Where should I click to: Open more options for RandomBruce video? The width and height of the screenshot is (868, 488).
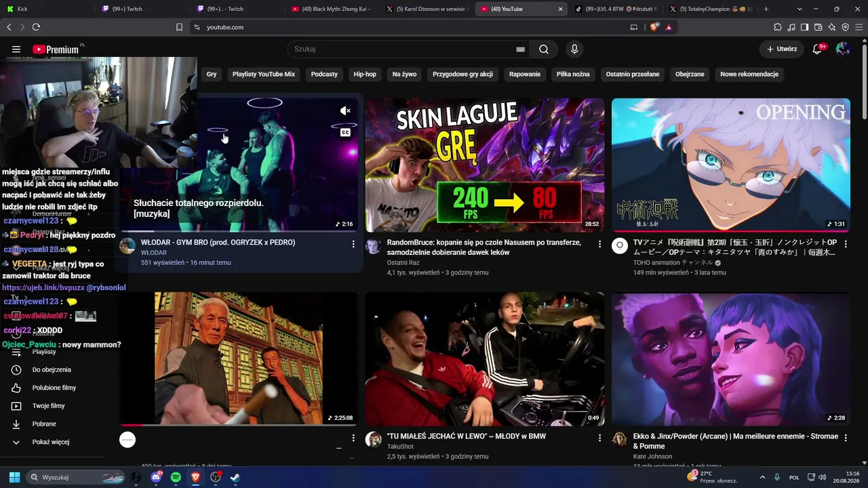[x=599, y=244]
